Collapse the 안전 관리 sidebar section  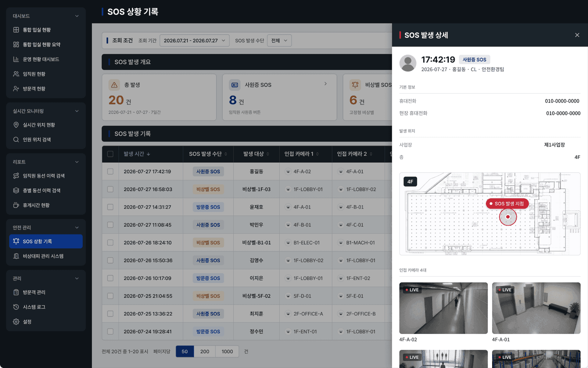[77, 227]
